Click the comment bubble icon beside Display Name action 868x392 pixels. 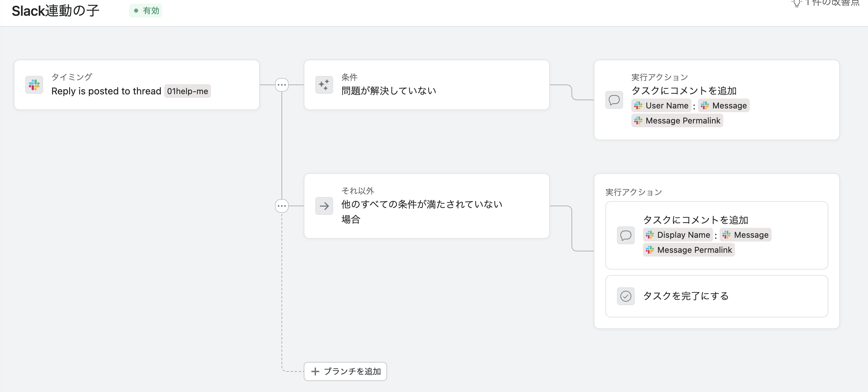point(626,235)
